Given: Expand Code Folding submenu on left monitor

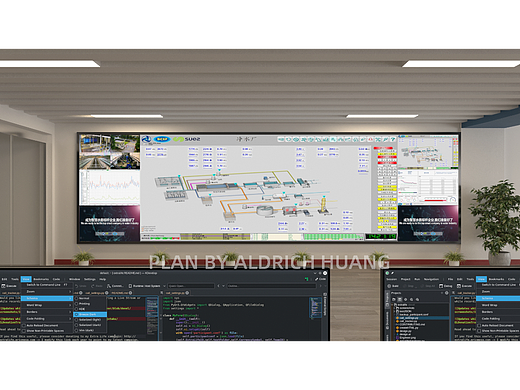Looking at the screenshot, I should point(47,319).
